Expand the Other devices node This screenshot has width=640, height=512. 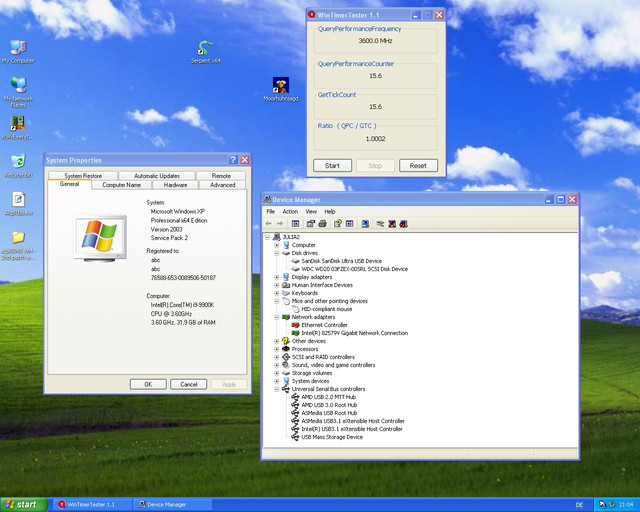pyautogui.click(x=276, y=341)
